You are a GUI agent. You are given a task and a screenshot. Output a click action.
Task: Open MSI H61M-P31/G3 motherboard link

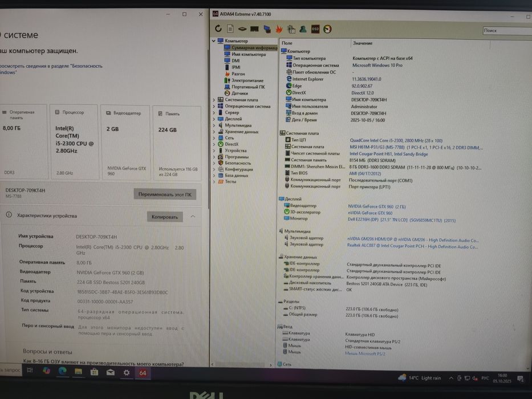[416, 147]
